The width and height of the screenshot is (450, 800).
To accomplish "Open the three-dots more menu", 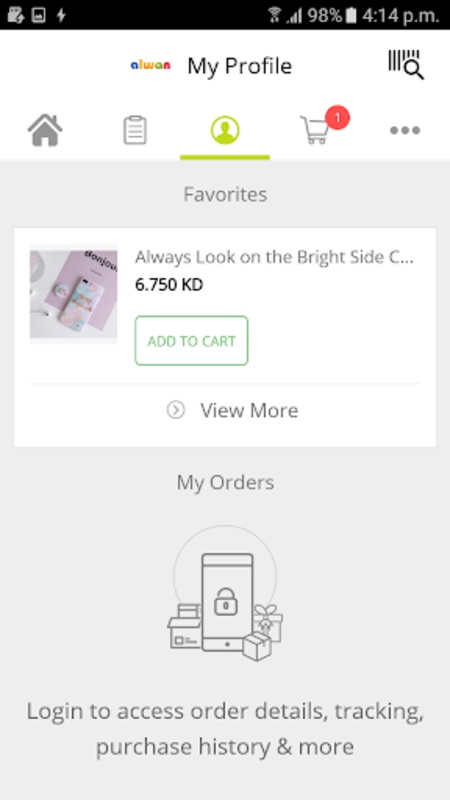I will 405,130.
